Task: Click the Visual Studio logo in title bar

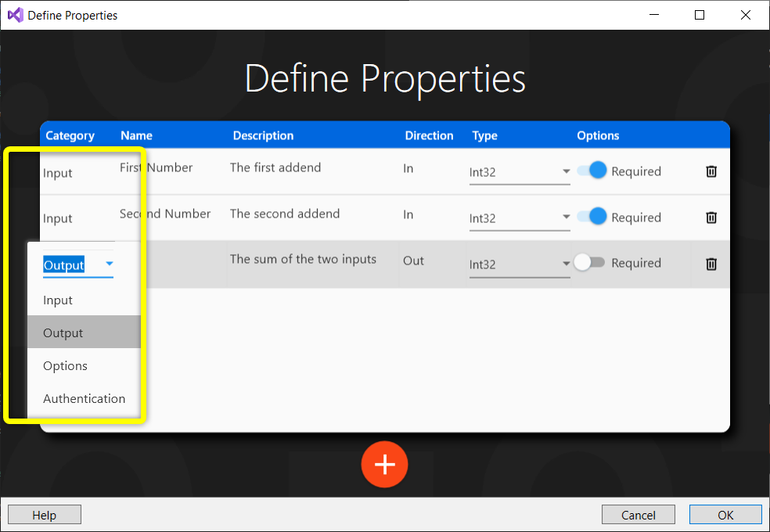Action: (x=15, y=14)
